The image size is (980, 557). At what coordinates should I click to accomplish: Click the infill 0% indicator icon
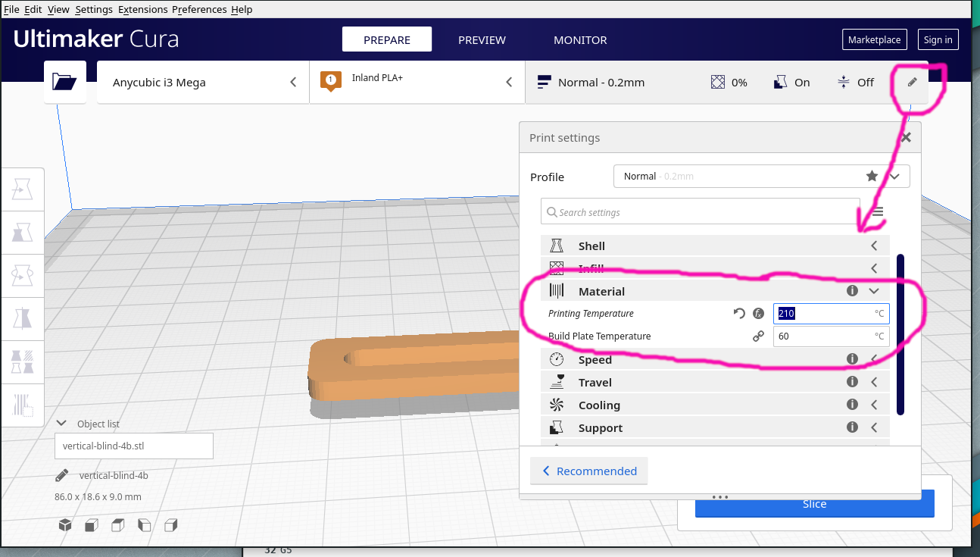point(718,82)
